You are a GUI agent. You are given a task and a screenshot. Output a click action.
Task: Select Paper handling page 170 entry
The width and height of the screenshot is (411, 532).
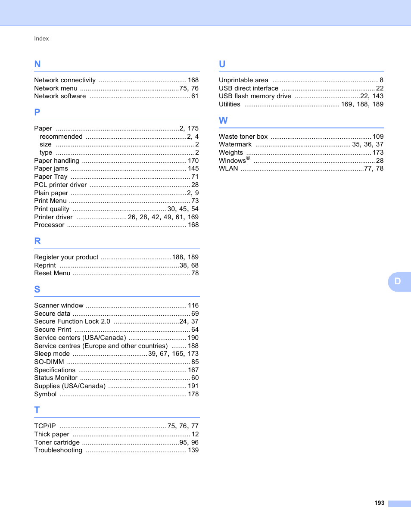click(116, 161)
